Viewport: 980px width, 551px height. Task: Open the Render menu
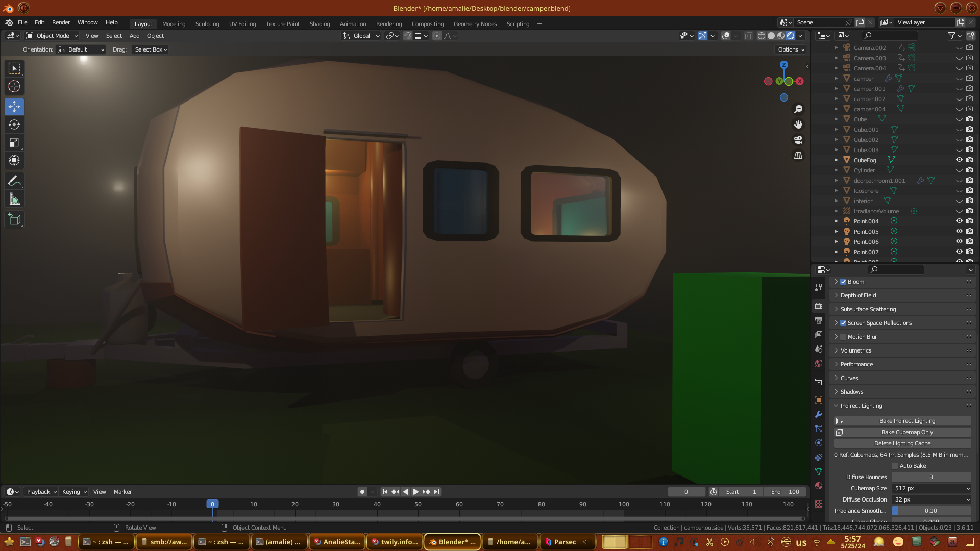click(61, 22)
